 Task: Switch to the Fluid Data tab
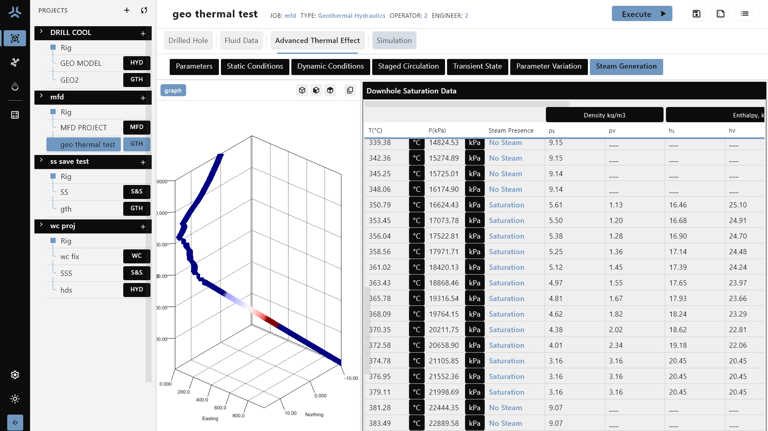click(241, 41)
